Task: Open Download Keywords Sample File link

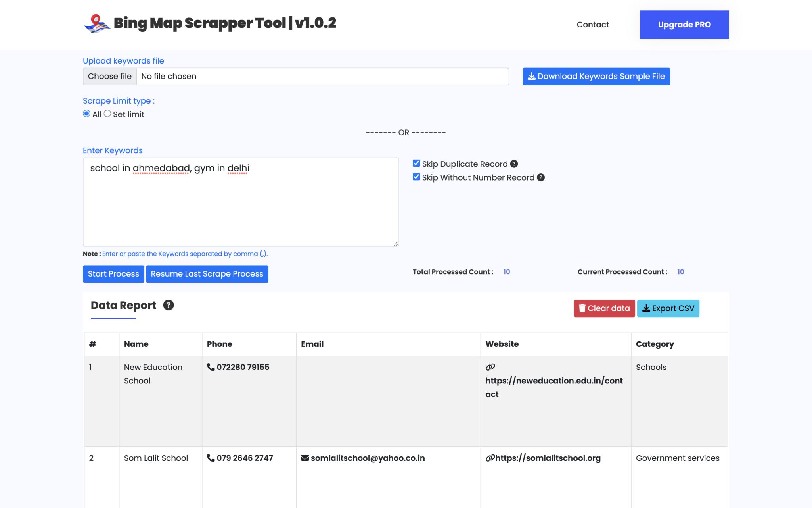Action: point(596,76)
